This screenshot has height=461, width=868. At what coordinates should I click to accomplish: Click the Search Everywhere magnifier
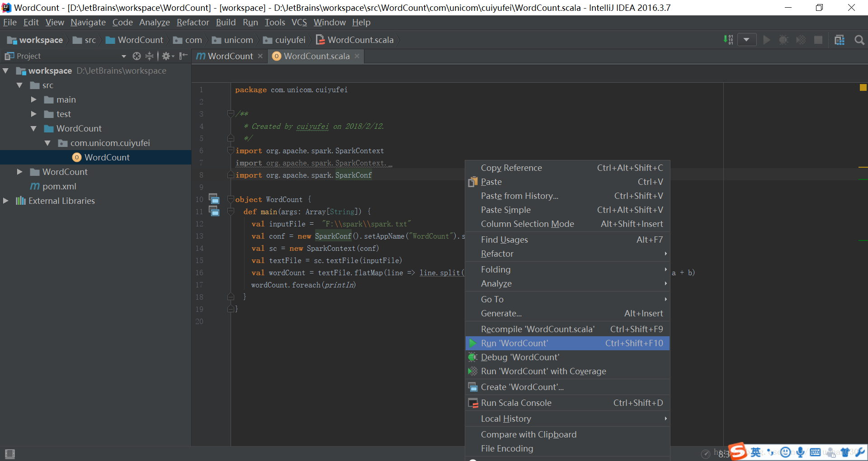[859, 40]
